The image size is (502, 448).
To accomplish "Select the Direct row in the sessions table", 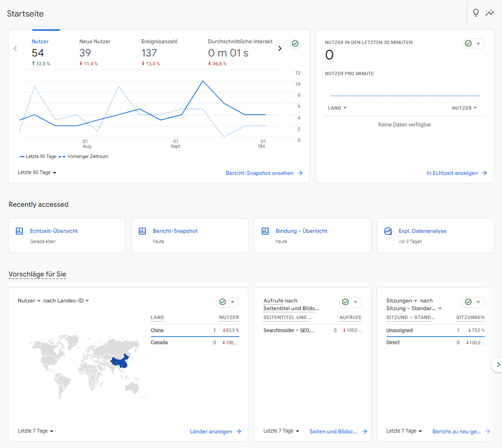I will [x=435, y=342].
